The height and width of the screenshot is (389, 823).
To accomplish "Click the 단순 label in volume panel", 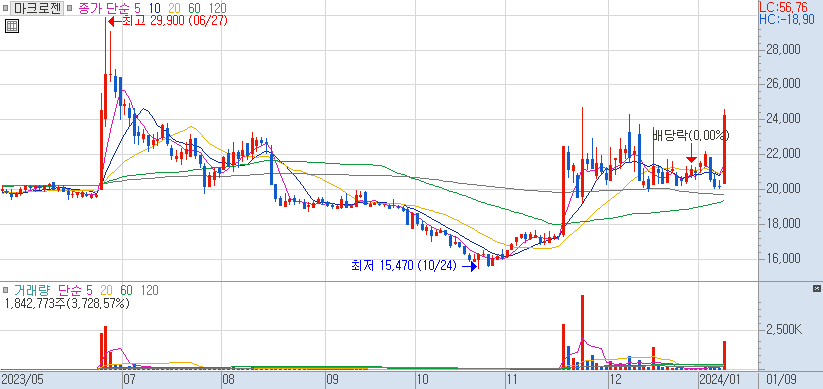I will pyautogui.click(x=70, y=290).
